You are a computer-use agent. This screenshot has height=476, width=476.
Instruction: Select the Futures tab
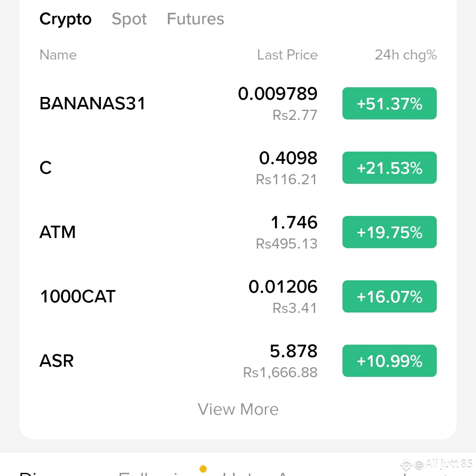pyautogui.click(x=195, y=19)
